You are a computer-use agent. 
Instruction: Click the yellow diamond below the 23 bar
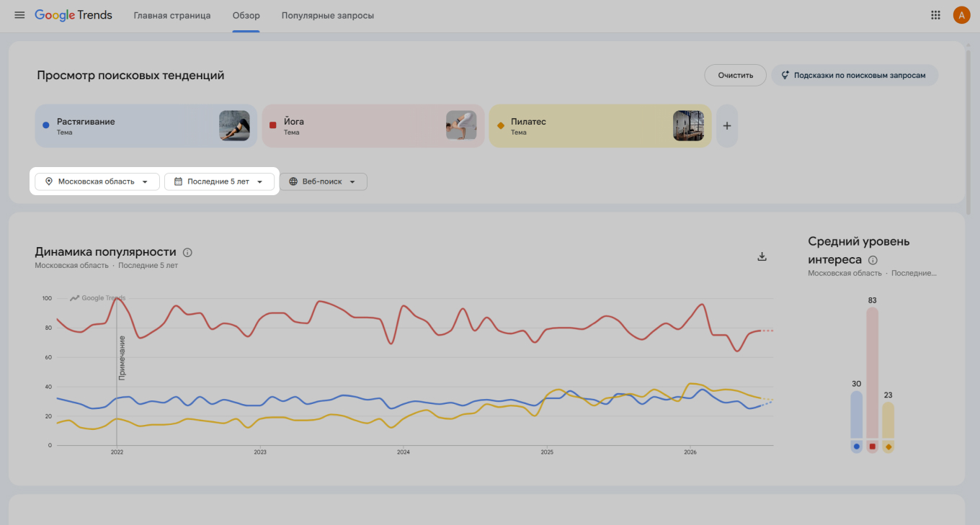(x=888, y=447)
